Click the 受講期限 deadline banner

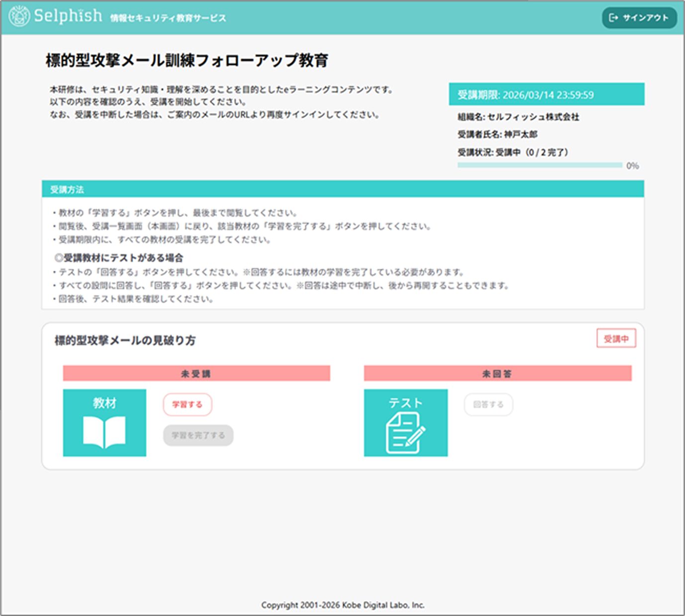tap(546, 94)
